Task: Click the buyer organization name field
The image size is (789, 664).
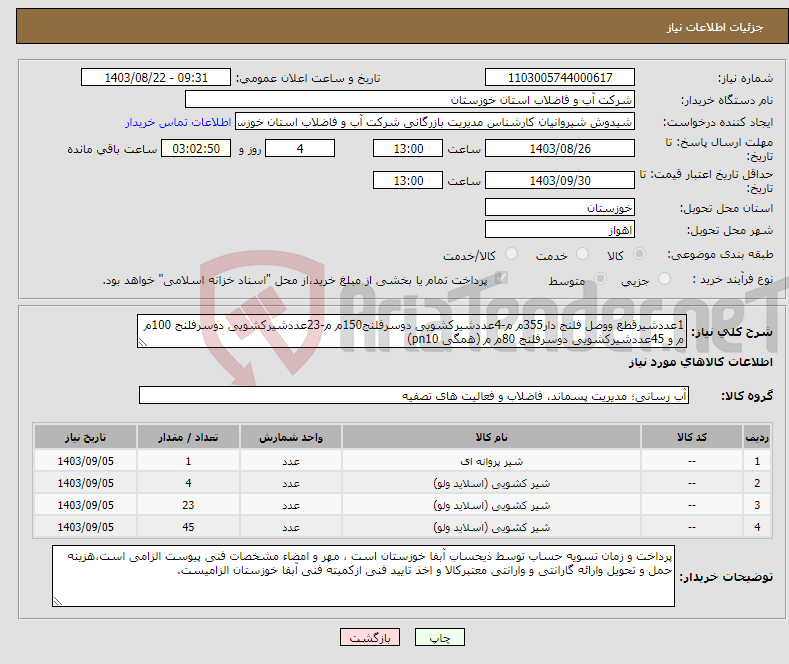Action: click(410, 100)
